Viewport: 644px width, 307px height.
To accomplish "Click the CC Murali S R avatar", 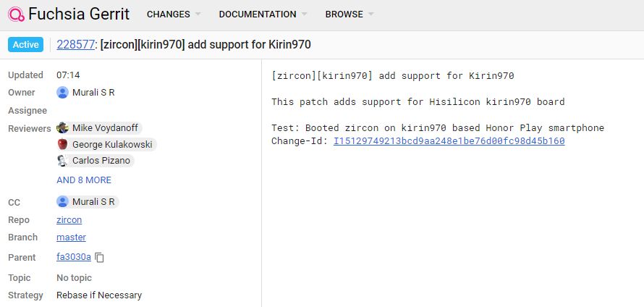I will [x=63, y=202].
